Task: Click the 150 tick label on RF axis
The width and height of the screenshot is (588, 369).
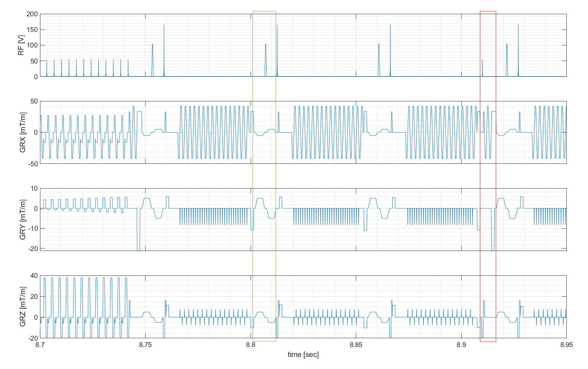Action: click(32, 30)
